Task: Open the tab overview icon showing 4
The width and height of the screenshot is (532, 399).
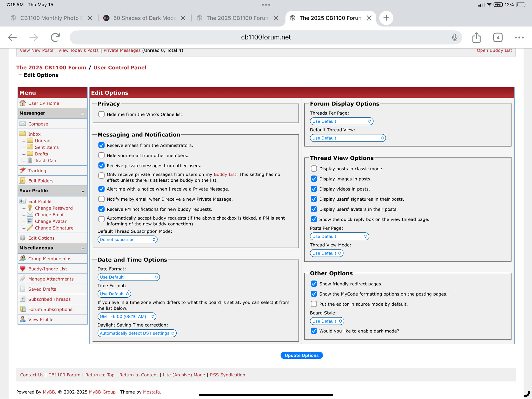Action: click(498, 37)
